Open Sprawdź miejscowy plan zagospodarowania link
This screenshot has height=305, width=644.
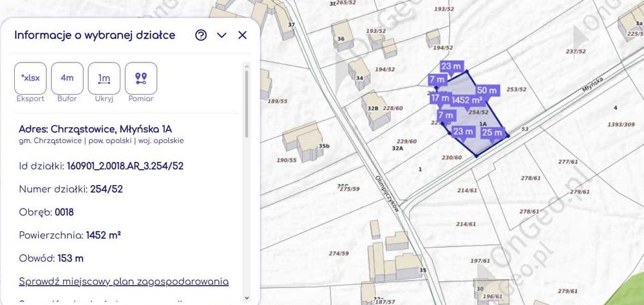tap(124, 282)
